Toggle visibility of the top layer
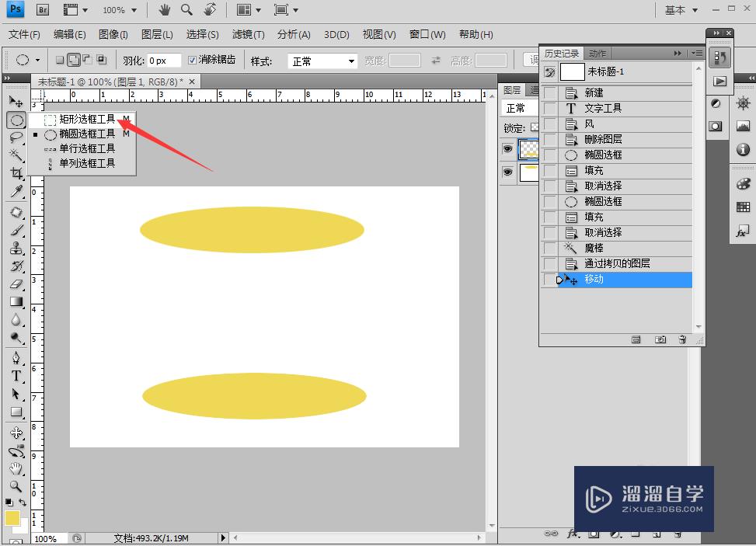756x546 pixels. point(507,149)
